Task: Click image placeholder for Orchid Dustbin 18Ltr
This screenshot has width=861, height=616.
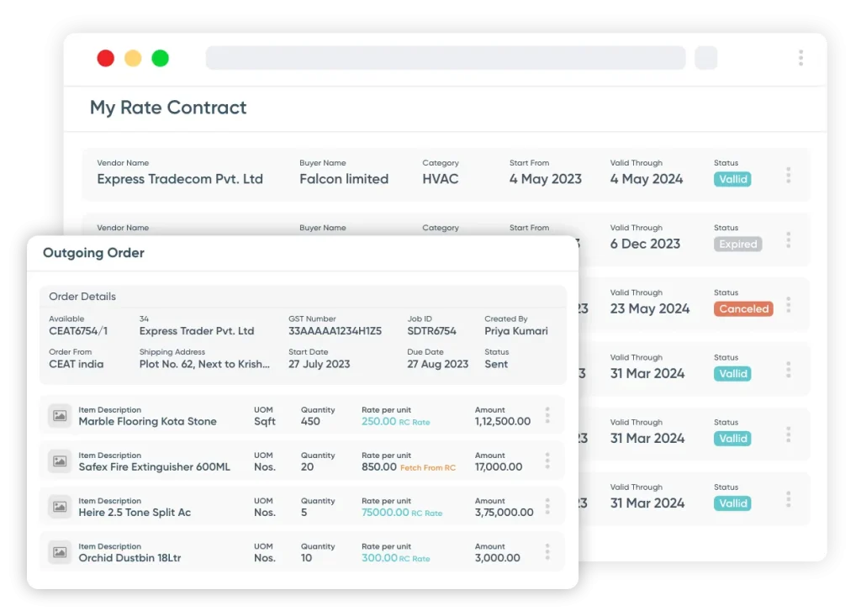Action: pyautogui.click(x=60, y=552)
